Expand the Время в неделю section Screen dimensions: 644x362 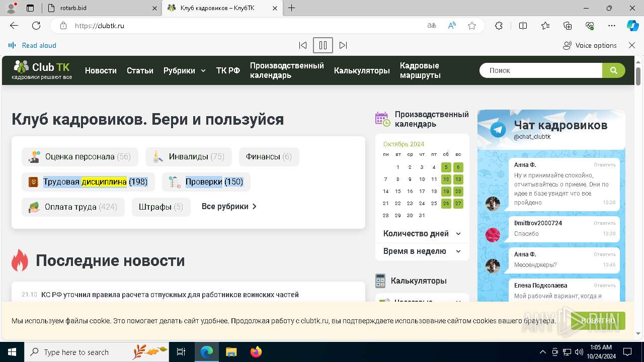pyautogui.click(x=422, y=251)
